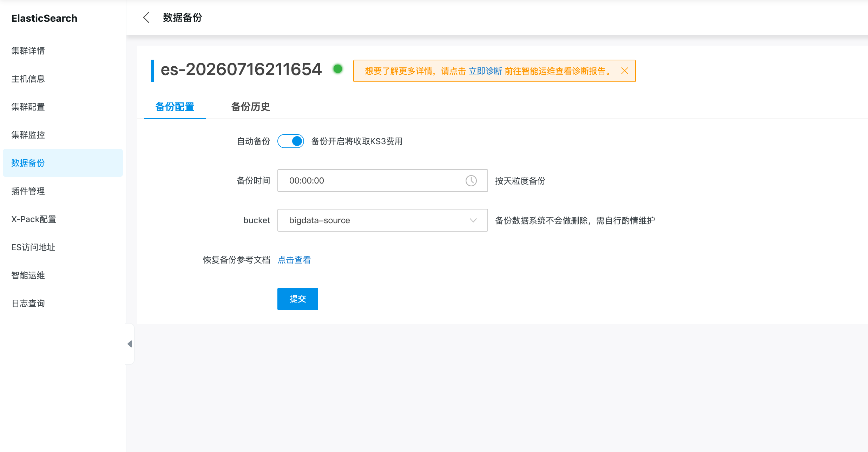Open 集群监控 in the sidebar
This screenshot has height=452, width=868.
(63, 135)
